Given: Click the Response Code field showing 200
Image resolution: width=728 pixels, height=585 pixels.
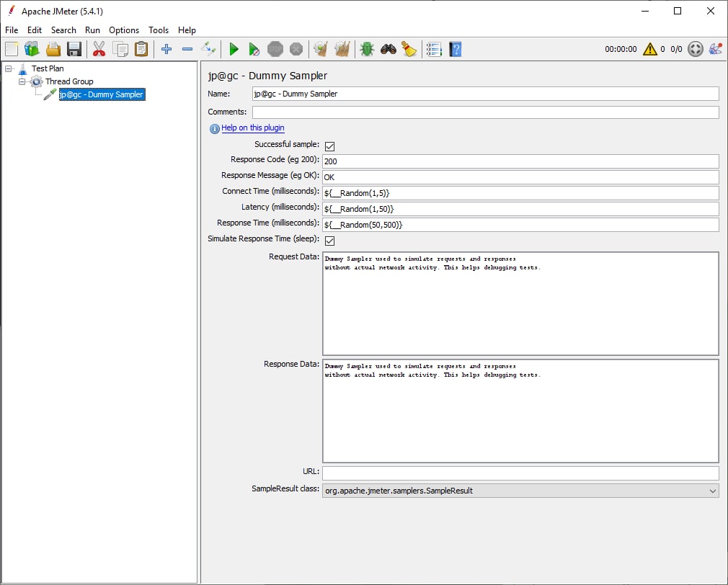Looking at the screenshot, I should [520, 161].
